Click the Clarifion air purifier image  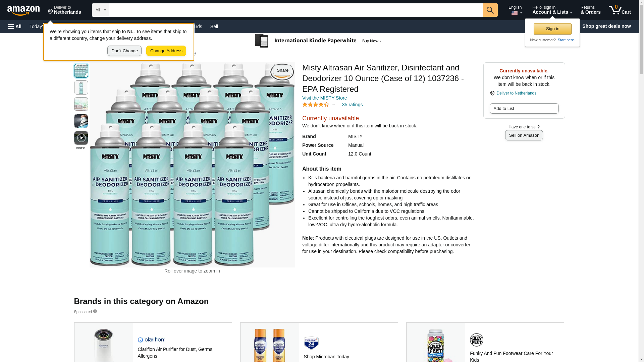coord(104,344)
